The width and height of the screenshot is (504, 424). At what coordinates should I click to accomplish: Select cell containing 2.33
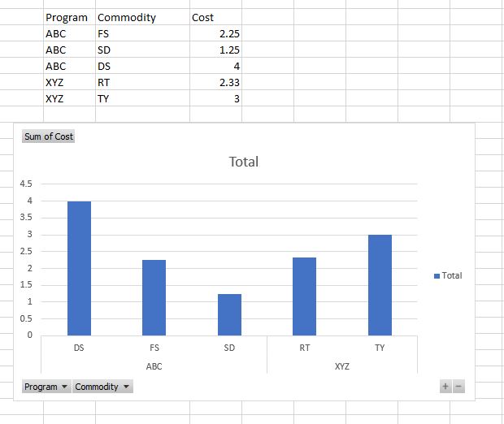coord(215,82)
